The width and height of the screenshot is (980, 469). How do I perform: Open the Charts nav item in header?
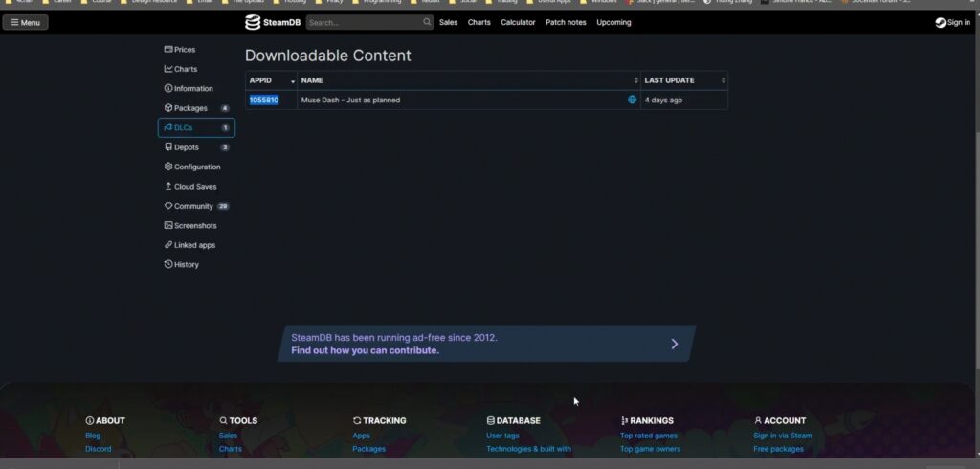click(x=479, y=23)
